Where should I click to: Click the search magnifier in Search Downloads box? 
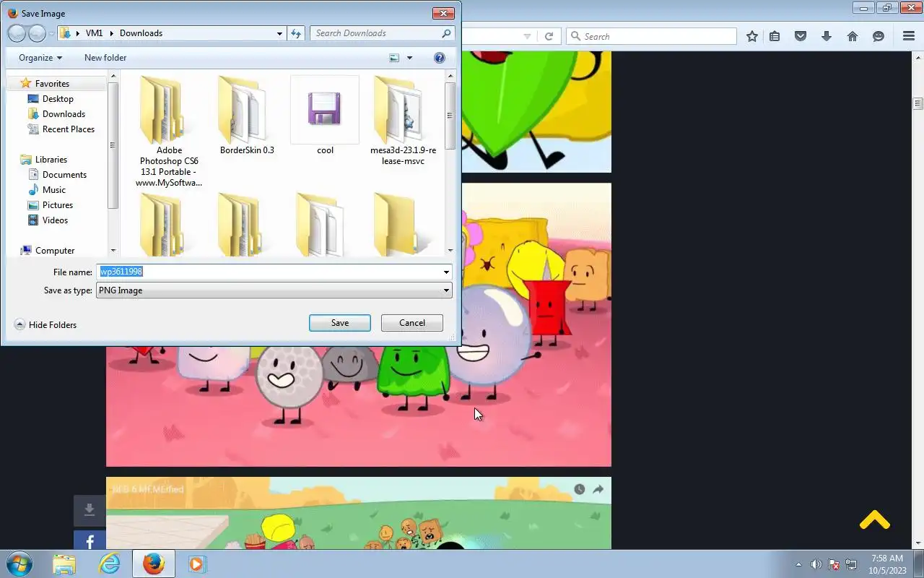[446, 33]
